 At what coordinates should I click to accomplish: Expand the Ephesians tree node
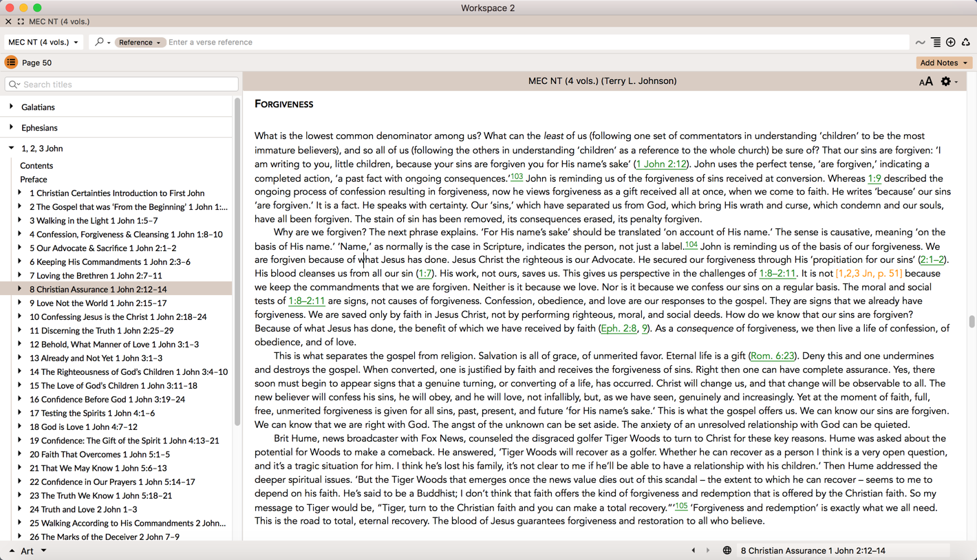(x=11, y=127)
